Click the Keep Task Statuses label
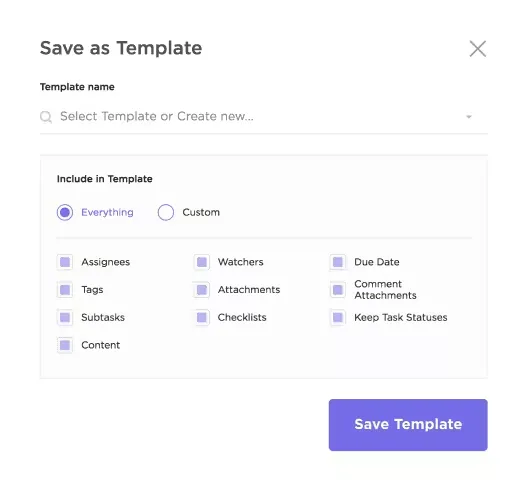This screenshot has width=528, height=491. [x=401, y=317]
